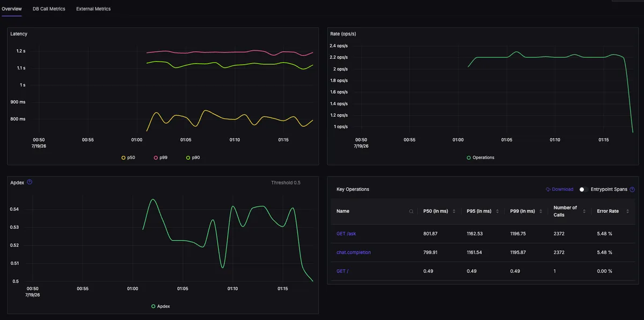Image resolution: width=644 pixels, height=320 pixels.
Task: Download the Key Operations table
Action: [559, 189]
